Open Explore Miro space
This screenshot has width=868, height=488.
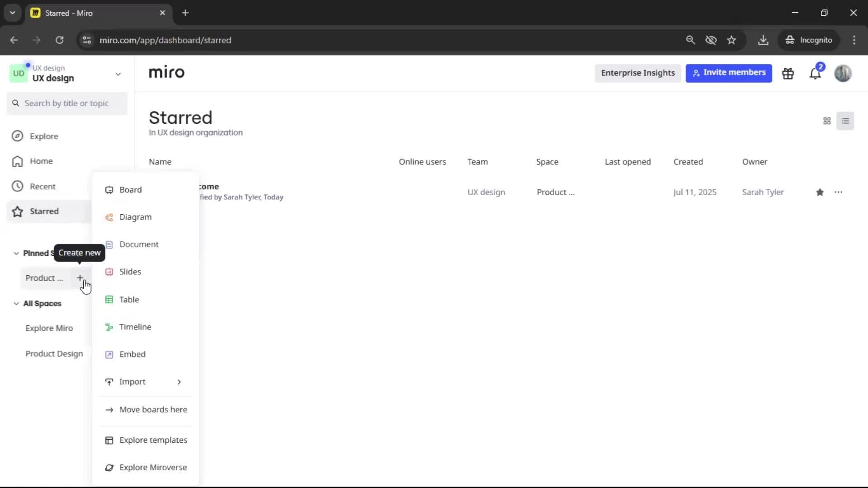click(x=49, y=328)
